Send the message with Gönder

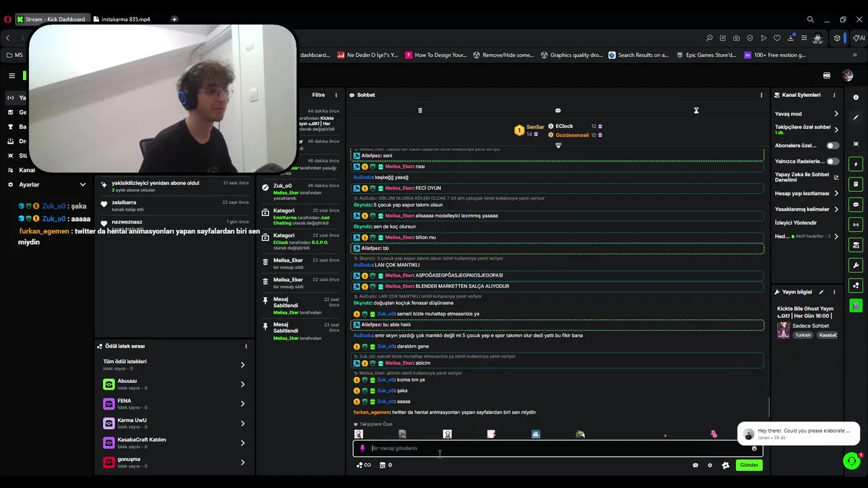click(749, 465)
